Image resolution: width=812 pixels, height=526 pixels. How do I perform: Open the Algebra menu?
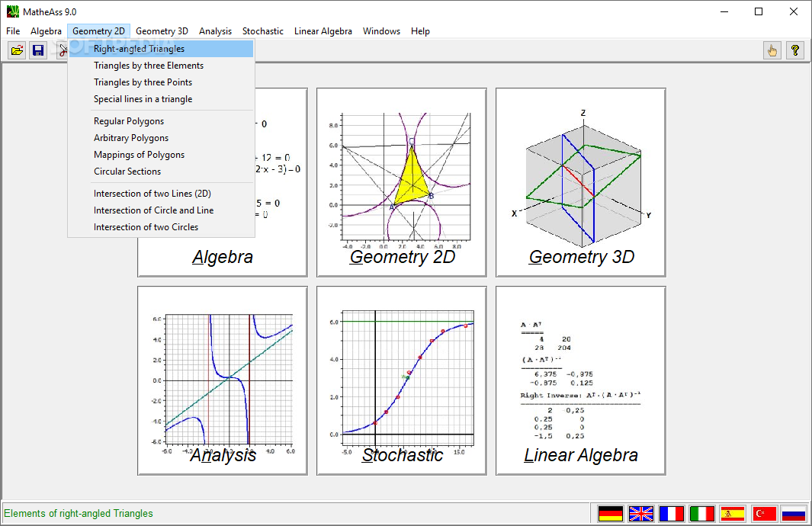point(46,31)
